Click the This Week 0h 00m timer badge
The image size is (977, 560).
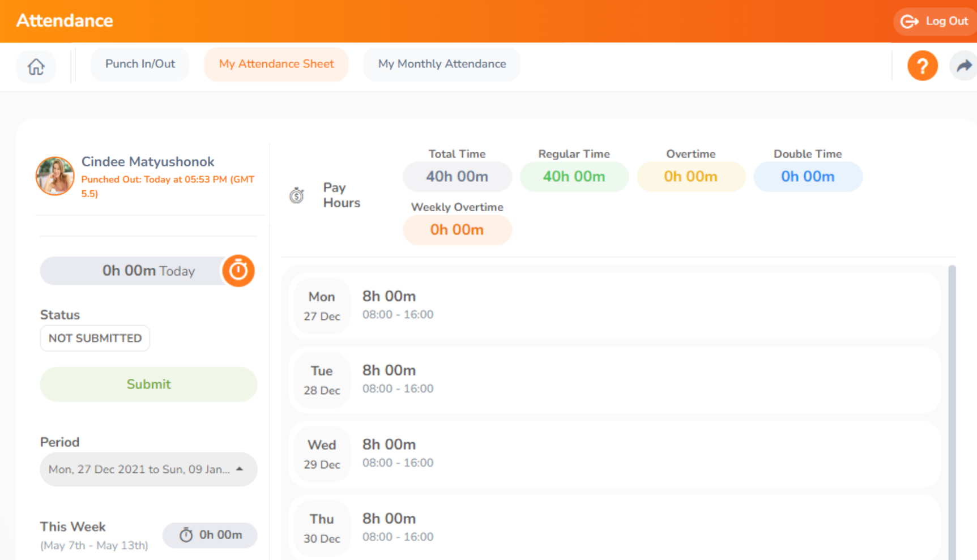click(x=210, y=535)
